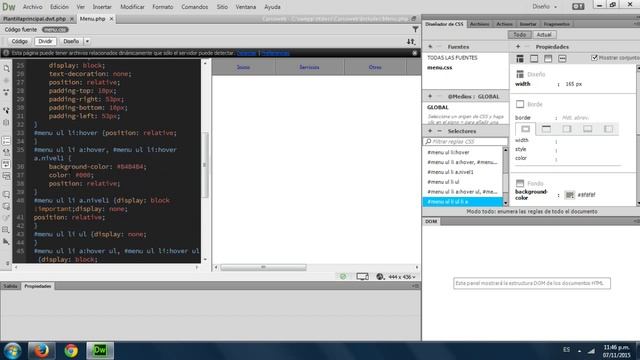
Task: Switch CSS Designer to Actual mode
Action: (x=544, y=35)
